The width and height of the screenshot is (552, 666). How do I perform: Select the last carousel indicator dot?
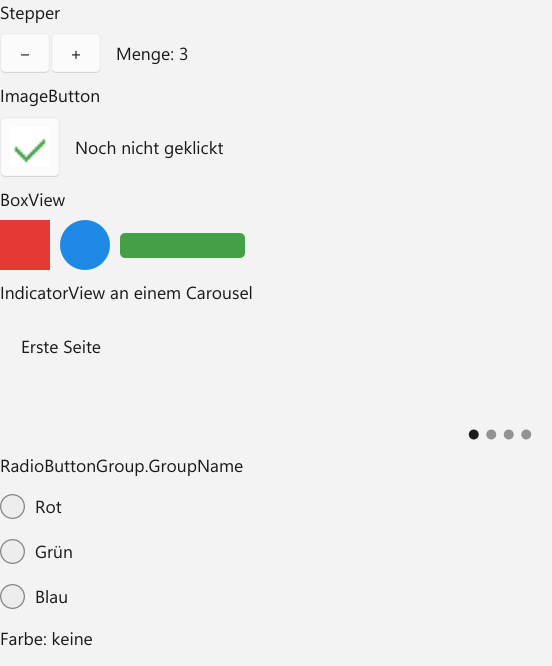coord(526,435)
